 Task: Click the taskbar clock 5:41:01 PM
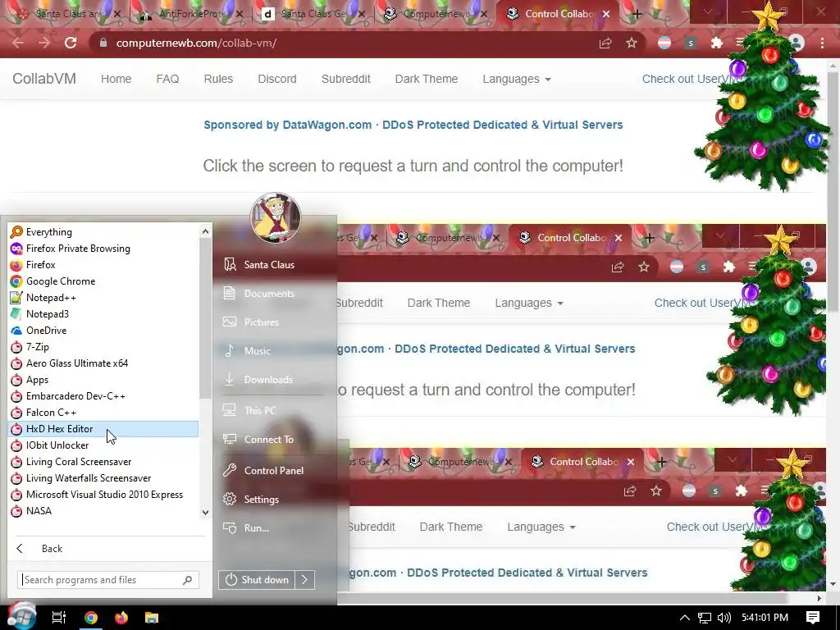click(765, 618)
